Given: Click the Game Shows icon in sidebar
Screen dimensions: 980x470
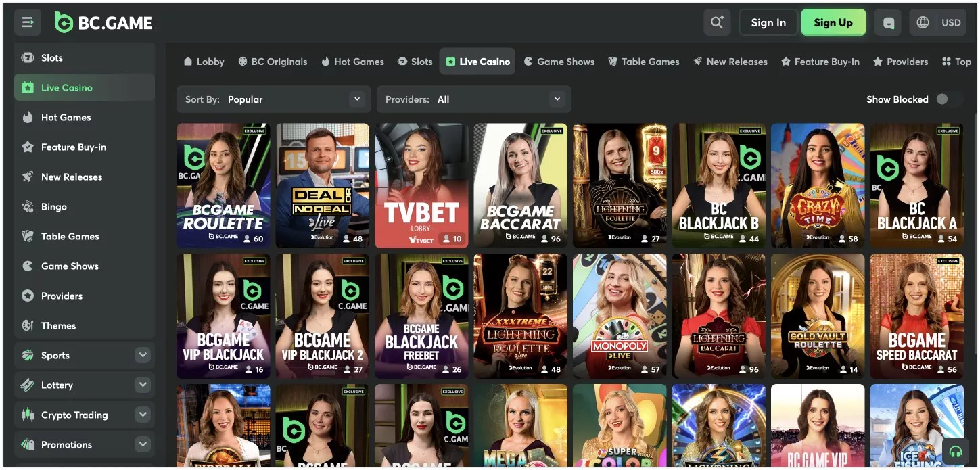Looking at the screenshot, I should click(x=28, y=266).
